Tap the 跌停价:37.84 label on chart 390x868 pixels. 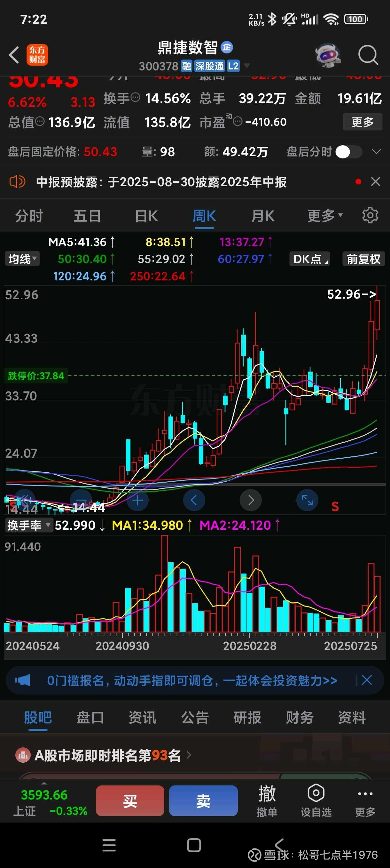36,376
